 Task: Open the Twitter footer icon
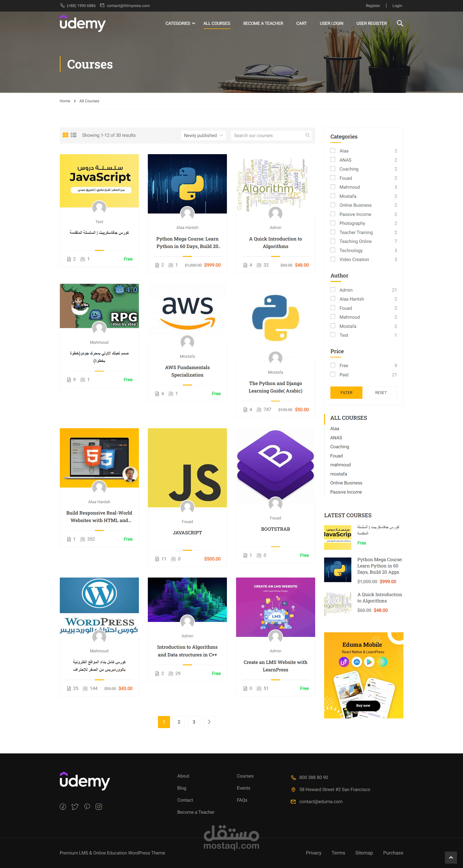point(75,807)
